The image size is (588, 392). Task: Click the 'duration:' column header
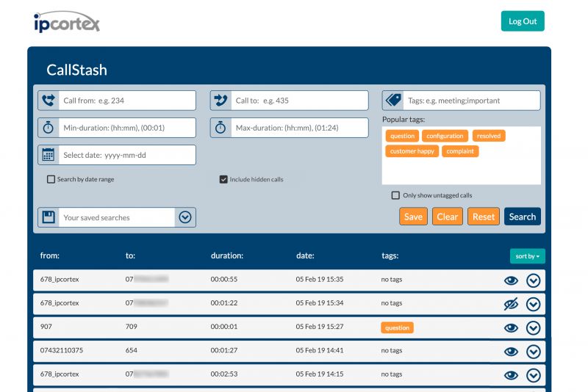(x=227, y=255)
